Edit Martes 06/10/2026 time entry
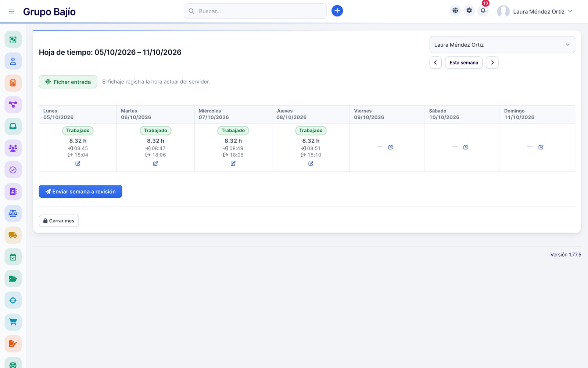588x368 pixels. point(155,163)
